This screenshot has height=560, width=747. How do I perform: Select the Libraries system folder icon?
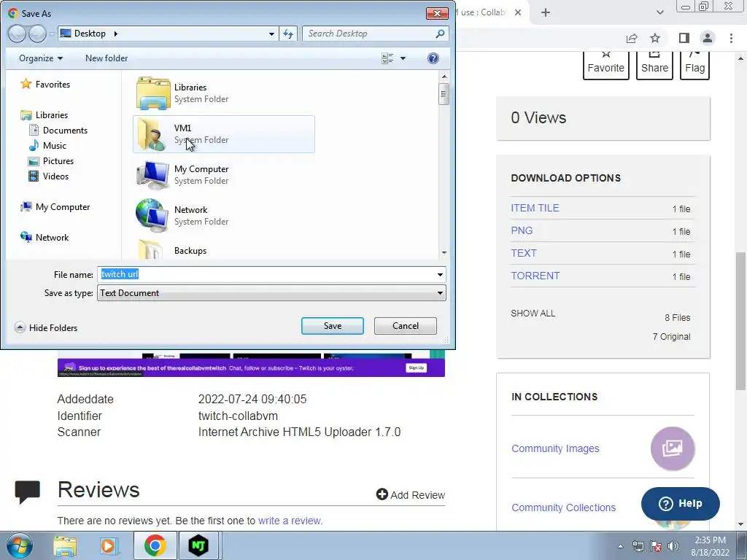(x=153, y=93)
